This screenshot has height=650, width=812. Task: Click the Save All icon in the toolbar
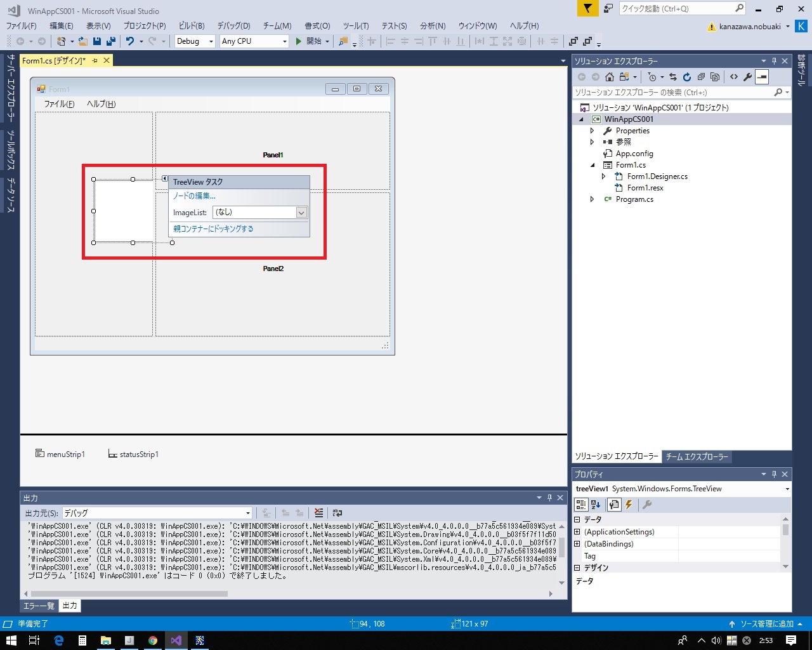click(110, 41)
